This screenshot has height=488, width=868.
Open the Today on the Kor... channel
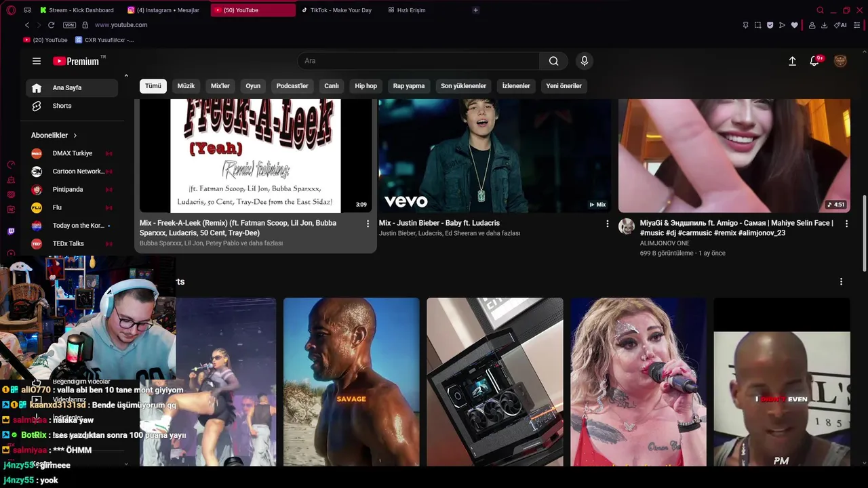(x=72, y=226)
